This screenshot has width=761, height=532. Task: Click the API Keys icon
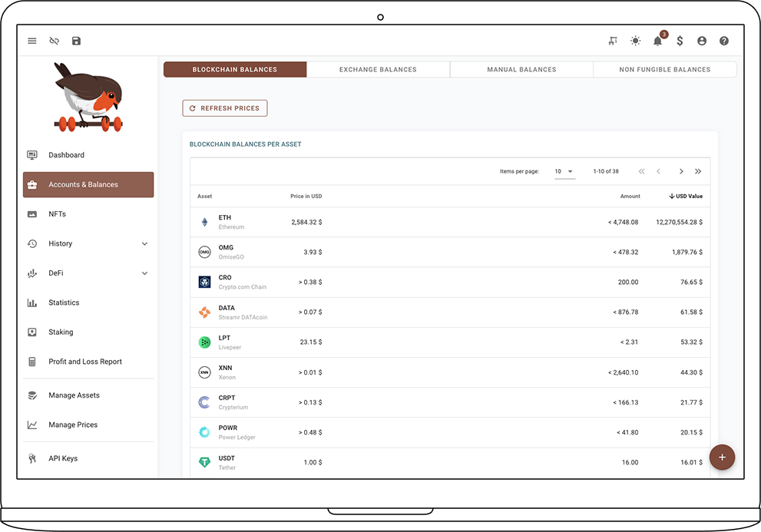click(x=32, y=458)
